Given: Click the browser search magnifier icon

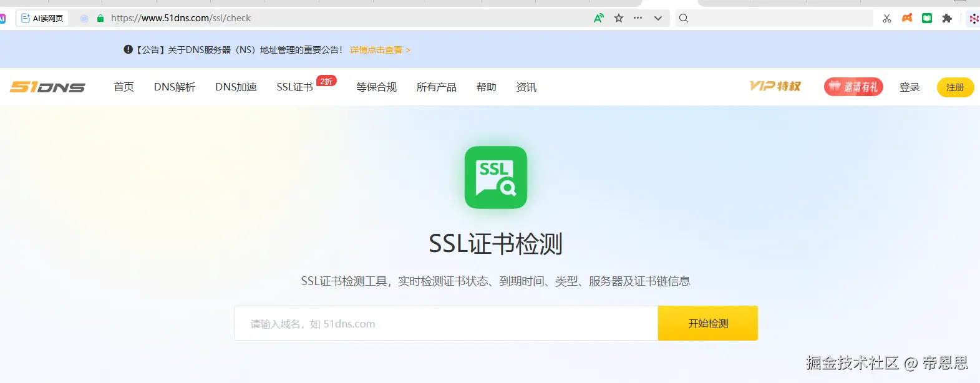Looking at the screenshot, I should tap(684, 18).
